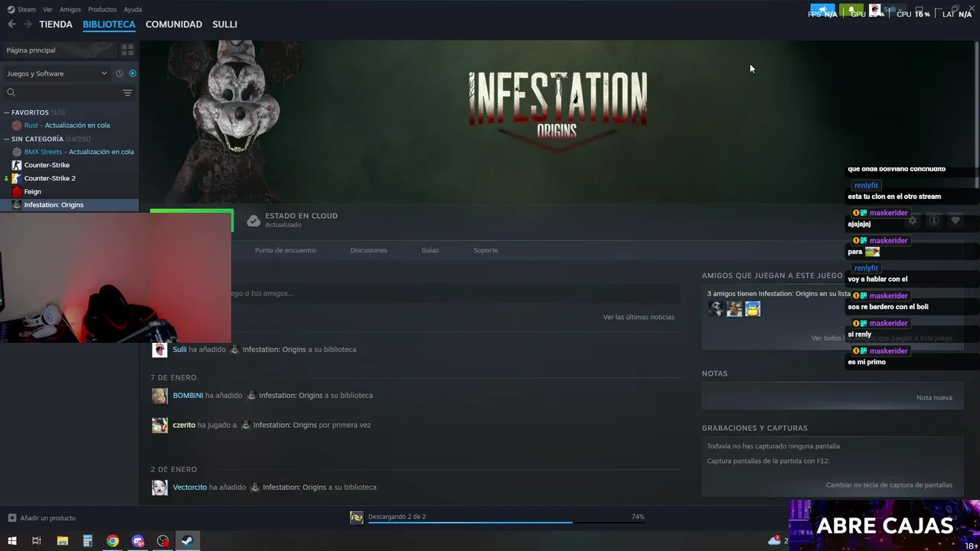Go to BIBLIOTECA tab
Image resolution: width=980 pixels, height=551 pixels.
pos(109,24)
